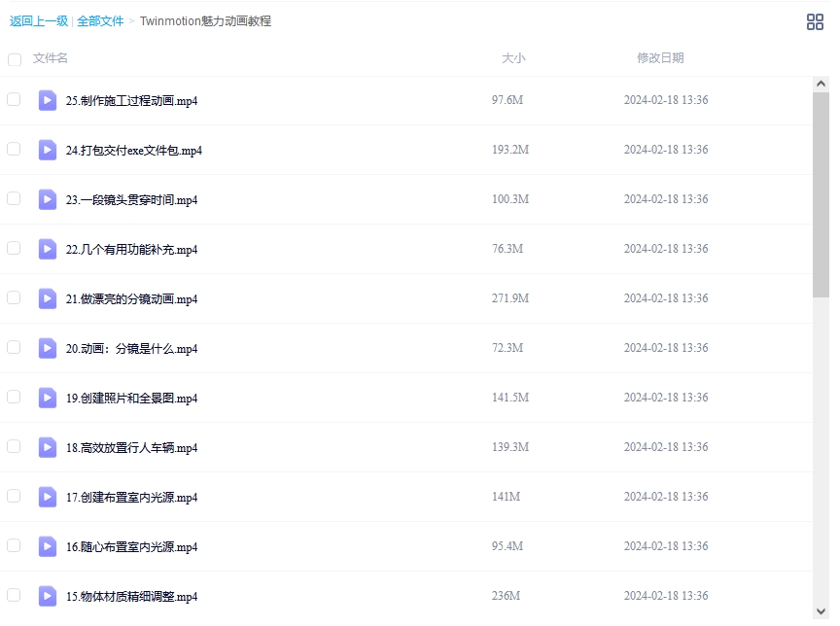Click size value 100.3M
The width and height of the screenshot is (840, 626).
click(x=510, y=199)
